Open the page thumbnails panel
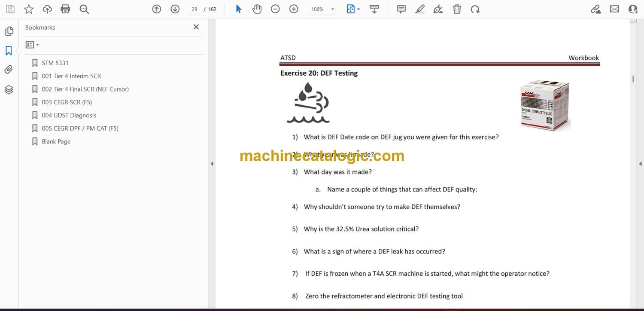The height and width of the screenshot is (311, 644). (9, 31)
